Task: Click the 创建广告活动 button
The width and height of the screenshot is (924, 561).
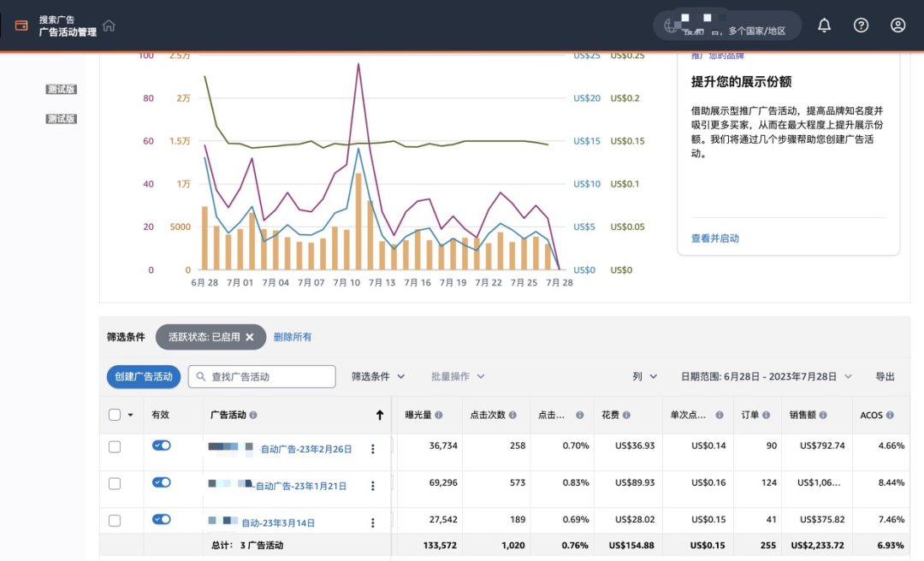Action: (x=144, y=376)
